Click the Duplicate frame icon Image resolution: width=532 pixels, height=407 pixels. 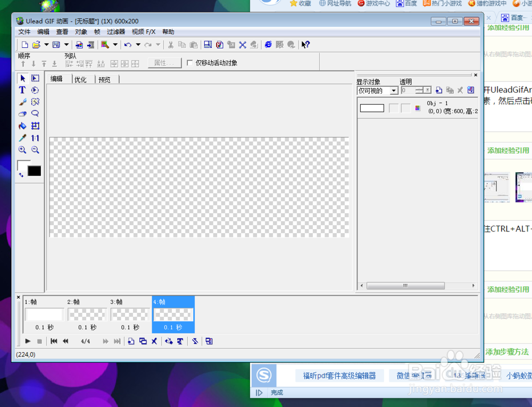coord(143,341)
